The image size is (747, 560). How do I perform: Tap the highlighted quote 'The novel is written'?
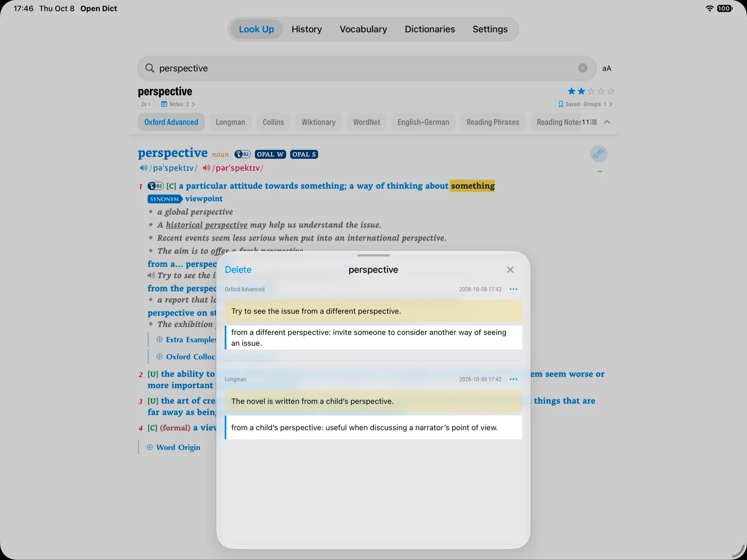373,401
